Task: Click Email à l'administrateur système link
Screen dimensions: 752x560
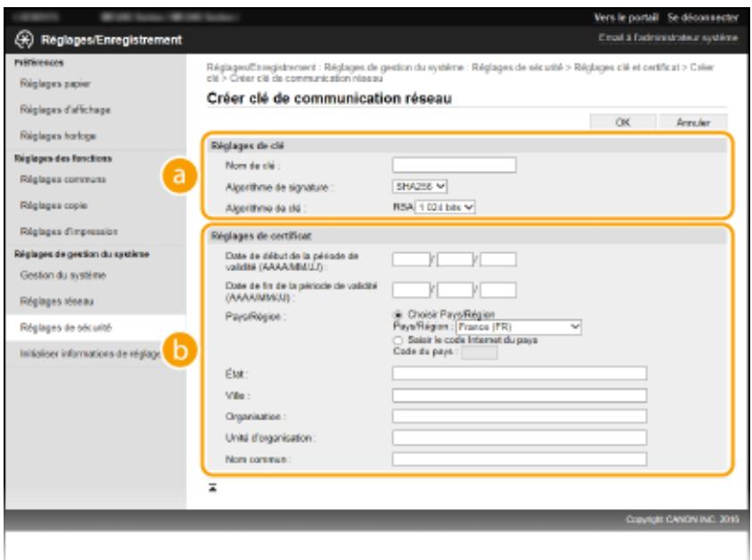Action: 668,38
